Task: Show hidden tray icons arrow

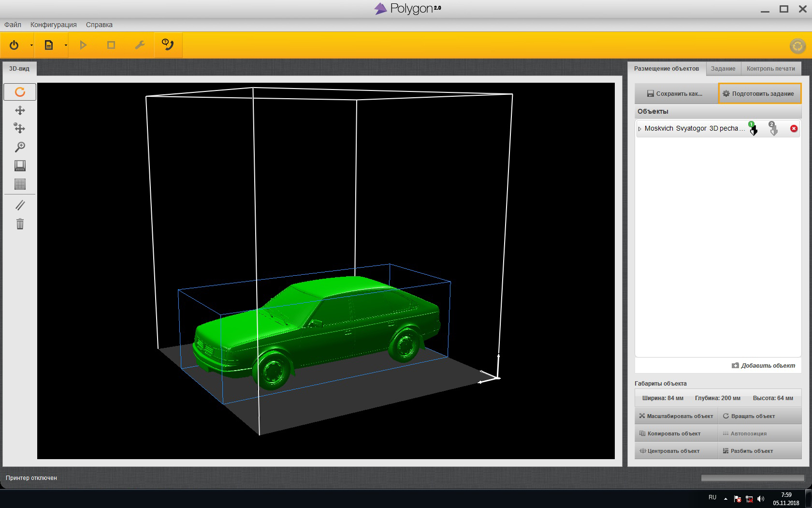Action: (x=725, y=498)
